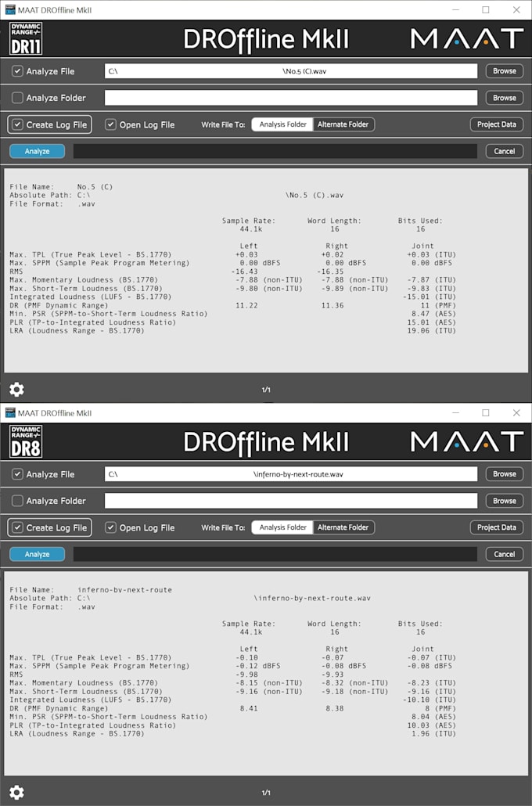Toggle Create Log File in top window
Image resolution: width=532 pixels, height=806 pixels.
tap(17, 124)
